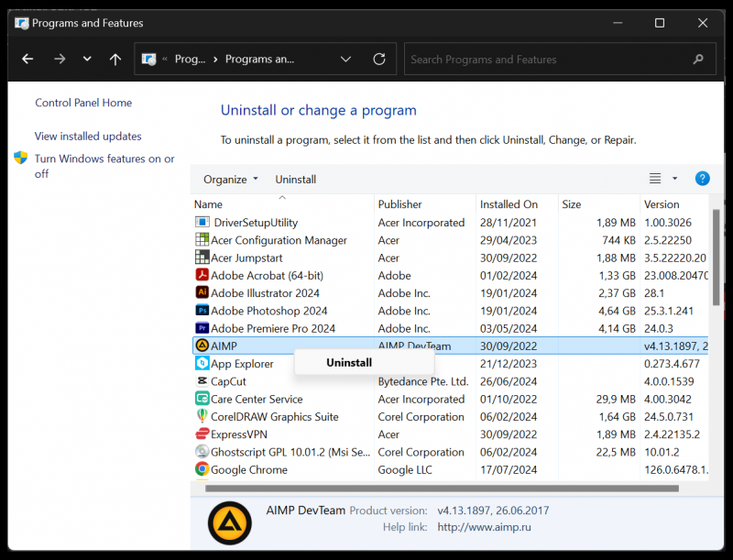Go up one level with up arrow

click(x=115, y=59)
